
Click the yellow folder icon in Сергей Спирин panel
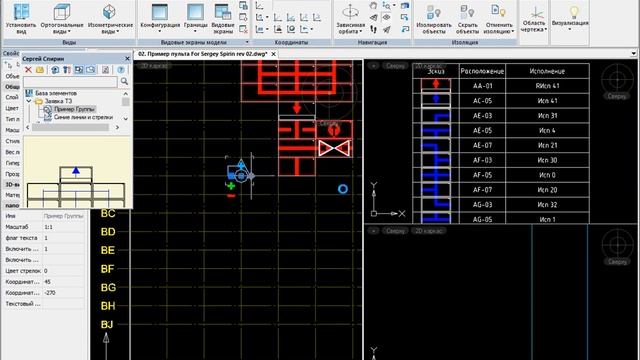pyautogui.click(x=40, y=70)
